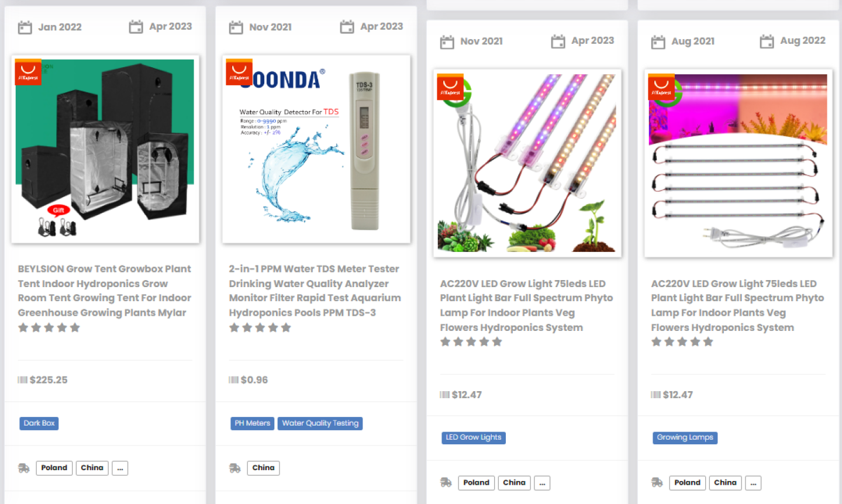
Task: Open the Water Quality Testing tag
Action: (320, 423)
